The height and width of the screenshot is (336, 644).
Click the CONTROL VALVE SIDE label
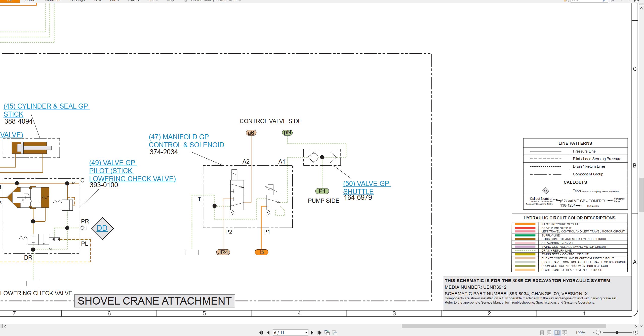coord(270,121)
